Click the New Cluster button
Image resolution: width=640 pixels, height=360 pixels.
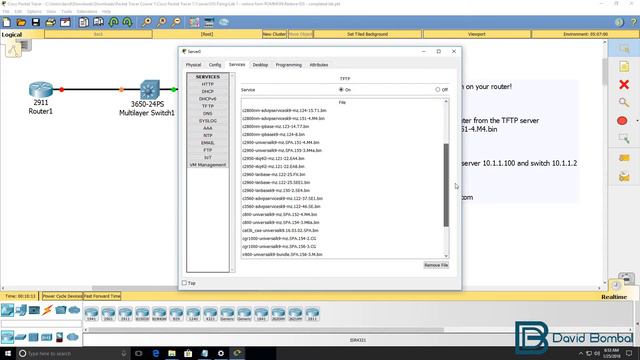(x=274, y=34)
